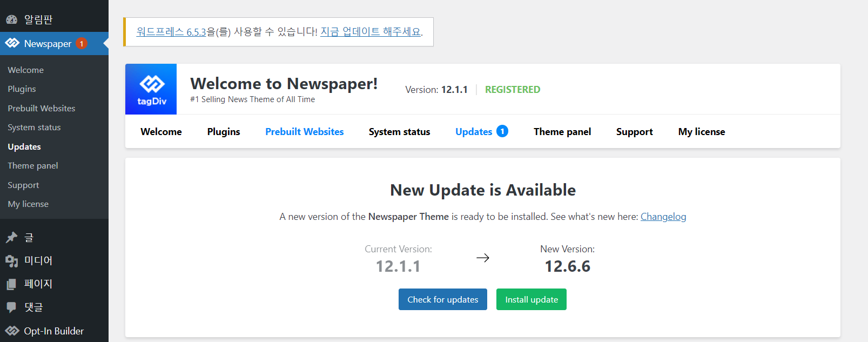This screenshot has height=342, width=868.
Task: Click the Welcome to Newspaper! heading
Action: [284, 84]
